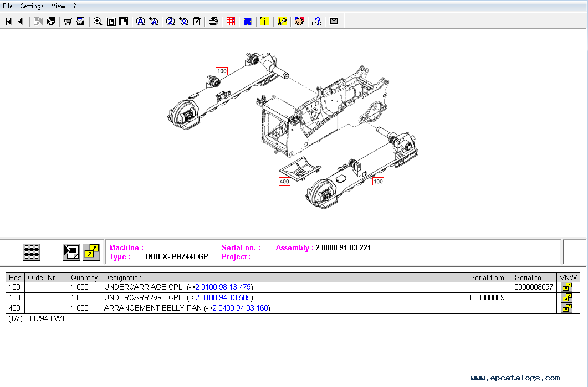Click the next list page icon
588x387 pixels.
point(50,22)
